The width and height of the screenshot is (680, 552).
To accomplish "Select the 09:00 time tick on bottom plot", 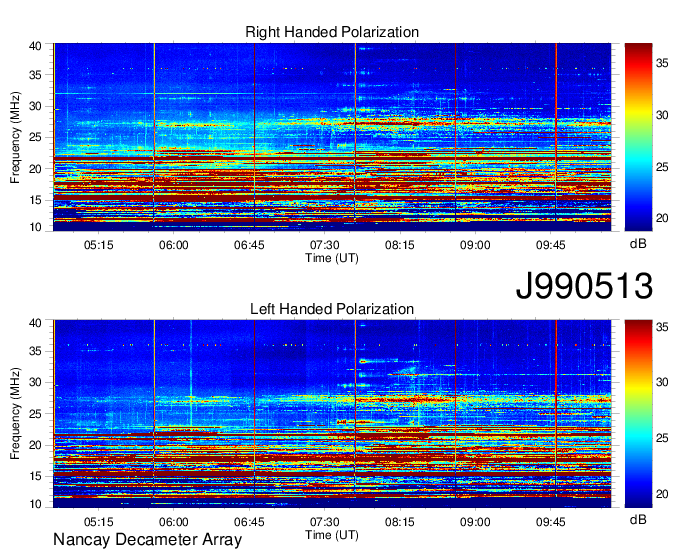I will (x=475, y=522).
